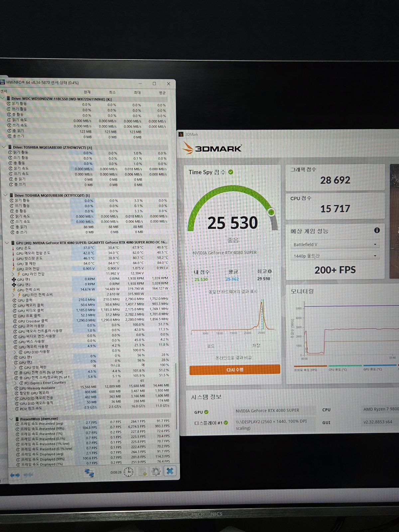Expand PCI Express Error Counters item
Viewport: 399px width, 532px height.
click(16, 383)
